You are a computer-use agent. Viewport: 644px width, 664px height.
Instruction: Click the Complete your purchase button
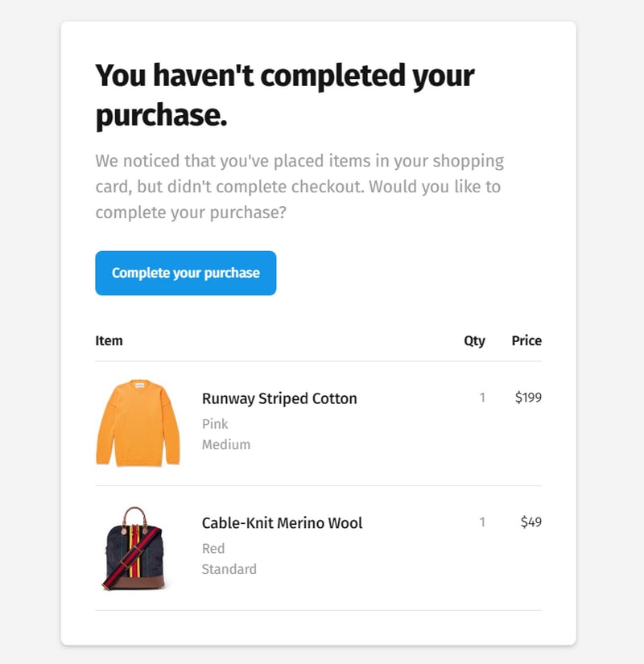(x=186, y=273)
